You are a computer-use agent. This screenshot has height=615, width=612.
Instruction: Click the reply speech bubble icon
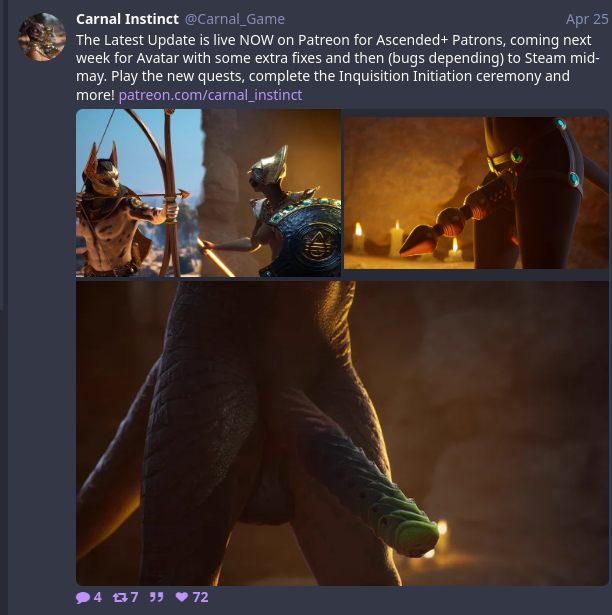tap(83, 598)
